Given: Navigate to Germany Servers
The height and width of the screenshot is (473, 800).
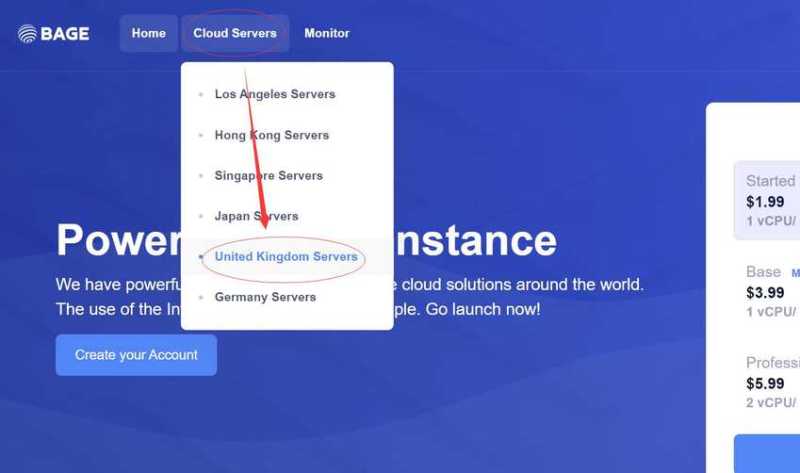Looking at the screenshot, I should tap(265, 297).
